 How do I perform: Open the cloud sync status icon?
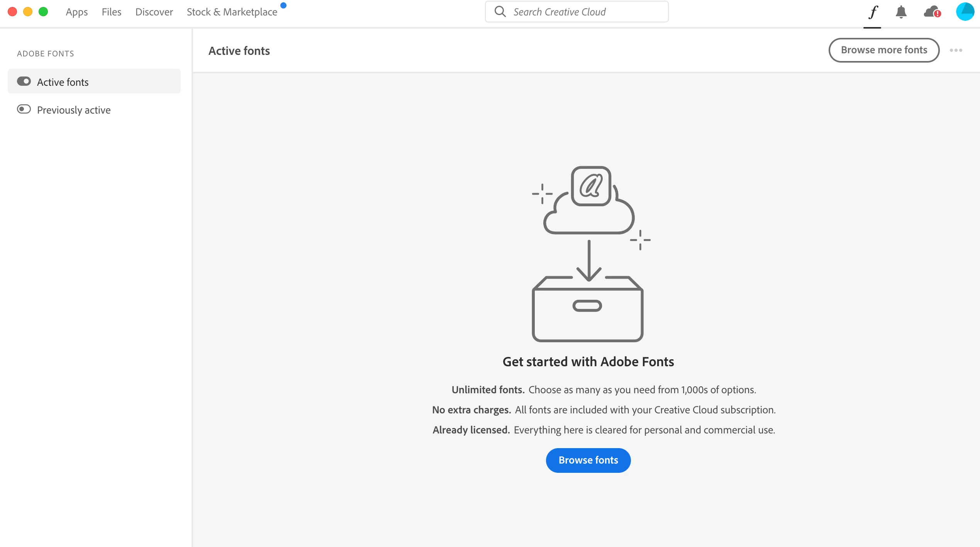(932, 12)
